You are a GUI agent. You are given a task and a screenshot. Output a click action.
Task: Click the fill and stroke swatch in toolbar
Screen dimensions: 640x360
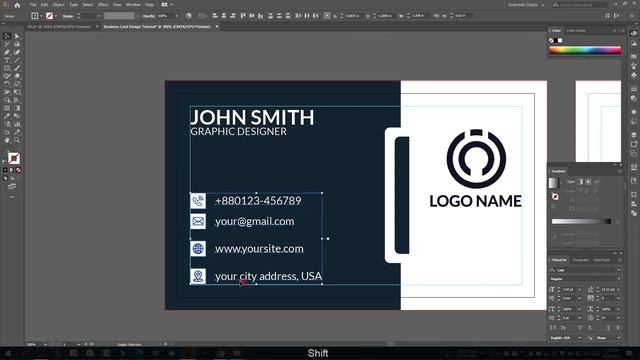pyautogui.click(x=13, y=158)
